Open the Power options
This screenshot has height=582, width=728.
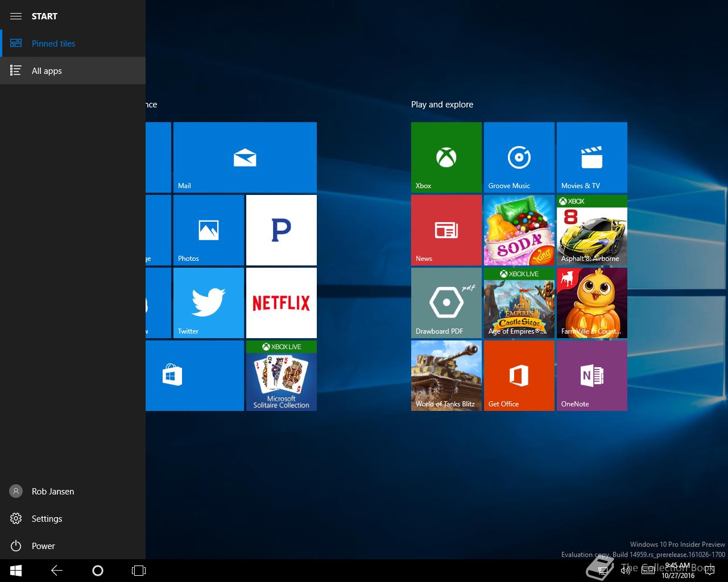tap(73, 546)
